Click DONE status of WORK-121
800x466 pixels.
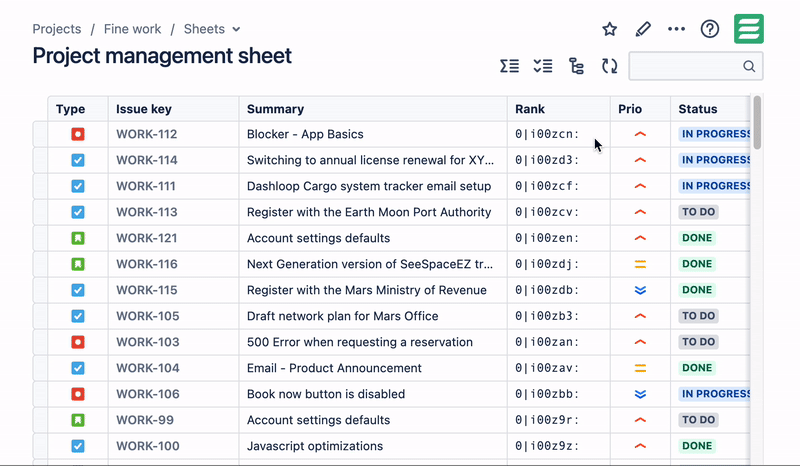click(697, 238)
